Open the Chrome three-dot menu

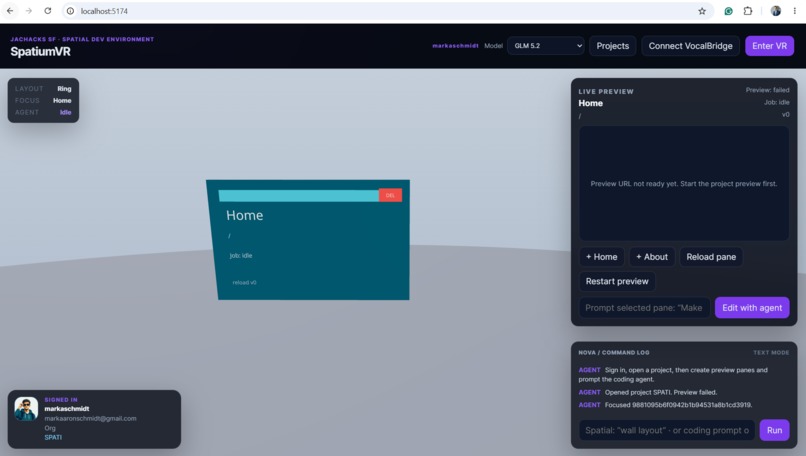pos(795,11)
